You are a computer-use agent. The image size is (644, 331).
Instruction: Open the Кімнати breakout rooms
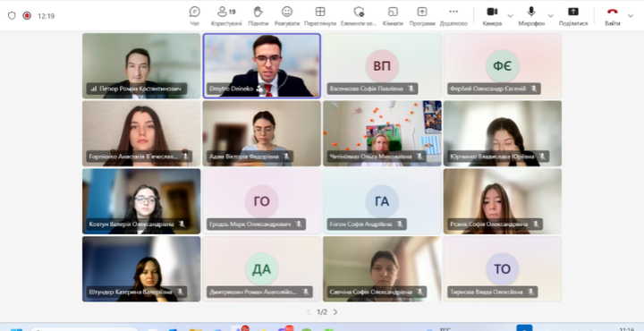click(393, 16)
